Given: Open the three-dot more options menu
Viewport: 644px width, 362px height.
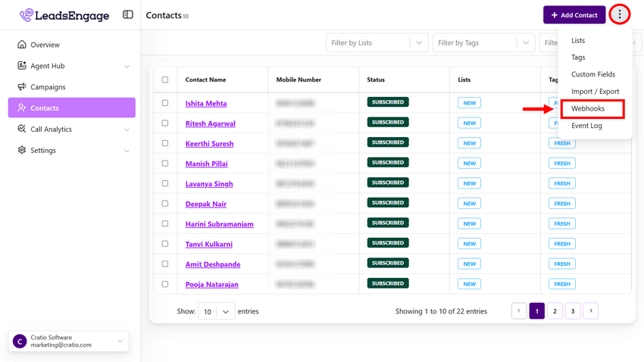Looking at the screenshot, I should 620,14.
